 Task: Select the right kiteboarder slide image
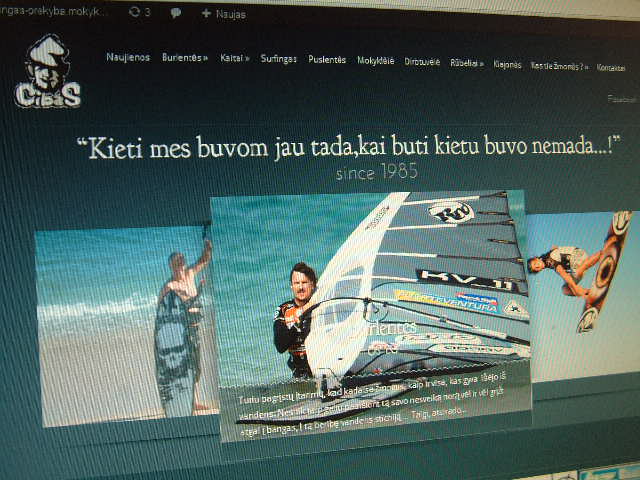[580, 290]
